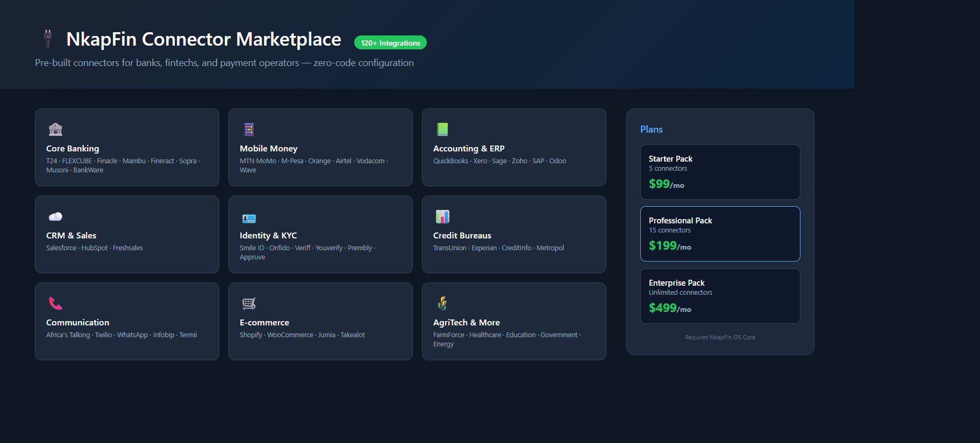Click the 'TransUnion · Experian' connector list

click(498, 248)
